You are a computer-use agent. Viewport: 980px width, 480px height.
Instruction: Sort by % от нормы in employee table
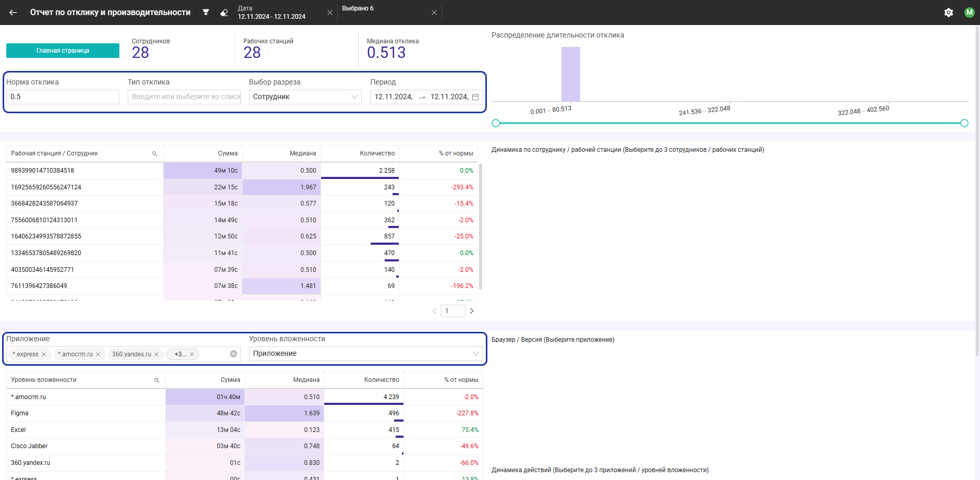pyautogui.click(x=456, y=153)
